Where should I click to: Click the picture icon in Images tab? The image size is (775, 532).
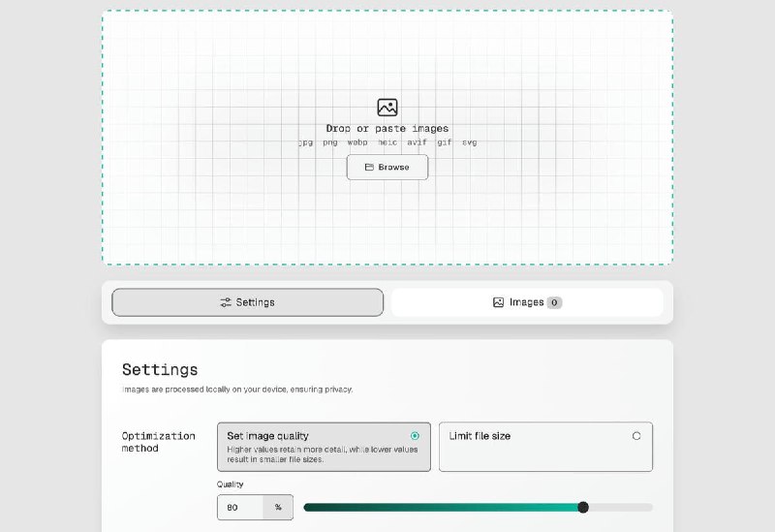pos(498,302)
